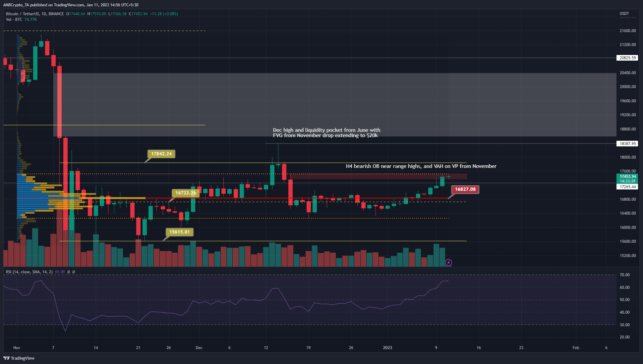Click the 20000.00 price axis label
Screen dimensions: 643x364
[x=628, y=87]
